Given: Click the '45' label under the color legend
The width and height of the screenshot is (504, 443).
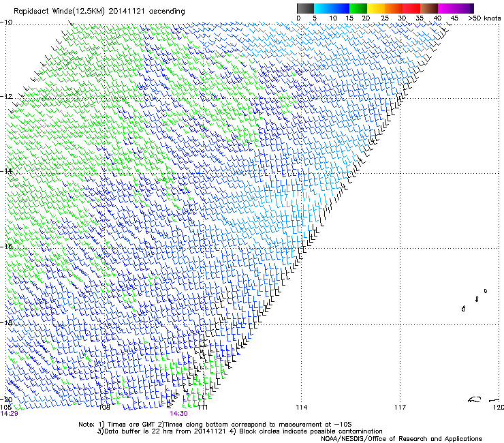Looking at the screenshot, I should pyautogui.click(x=454, y=18).
